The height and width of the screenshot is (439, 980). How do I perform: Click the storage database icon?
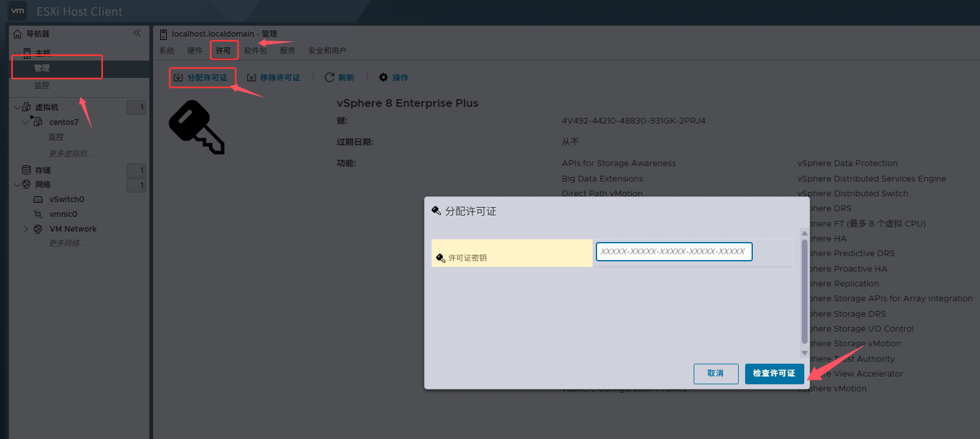(x=26, y=170)
